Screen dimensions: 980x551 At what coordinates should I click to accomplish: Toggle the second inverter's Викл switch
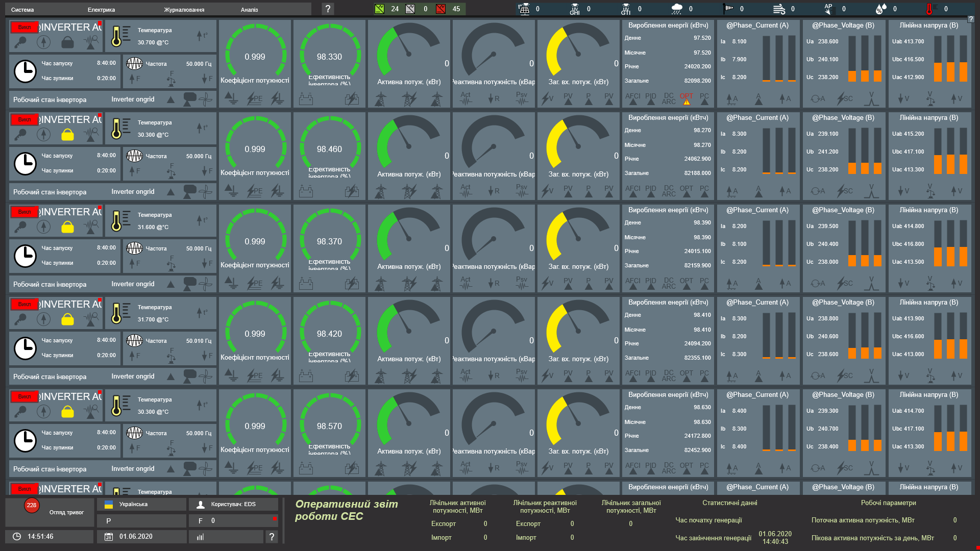point(24,120)
